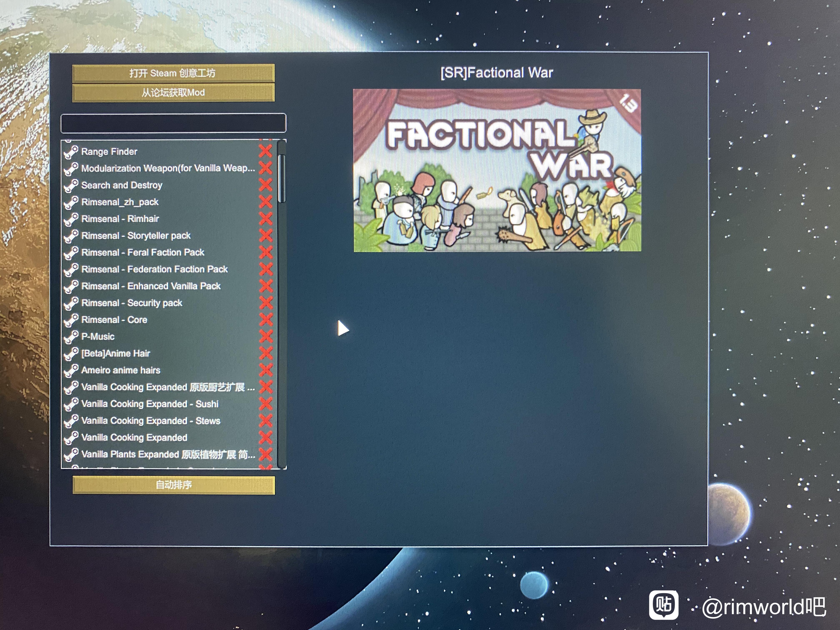Click Steam icon beside [Beta]Anime Hair

click(x=71, y=354)
